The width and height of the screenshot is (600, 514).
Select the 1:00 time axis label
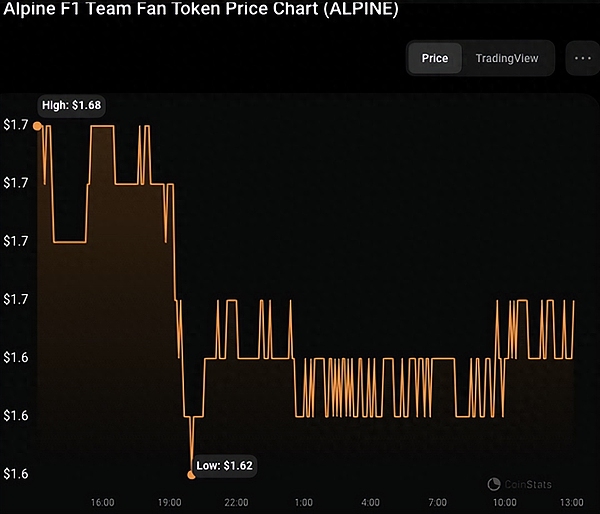tap(304, 502)
